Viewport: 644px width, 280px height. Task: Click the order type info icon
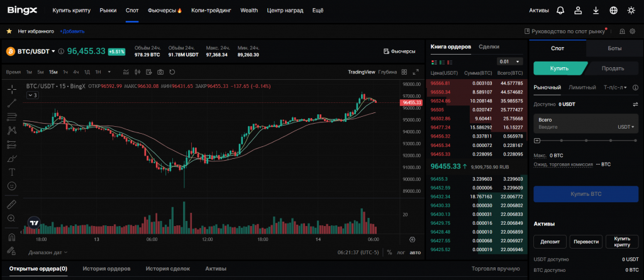click(635, 87)
